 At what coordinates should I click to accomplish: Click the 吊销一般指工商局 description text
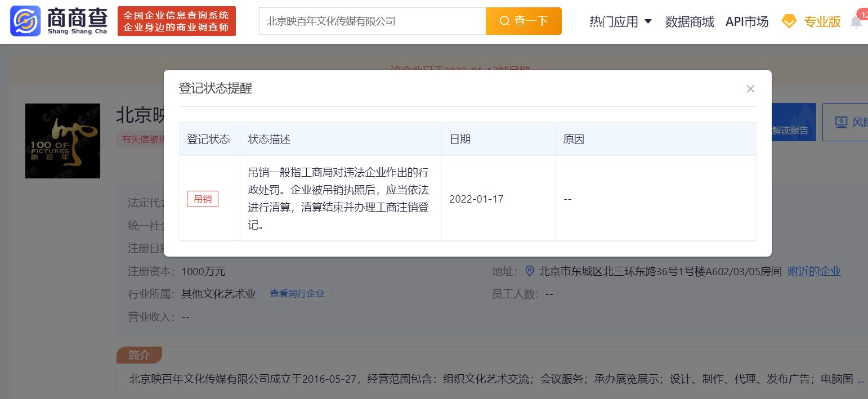click(x=338, y=199)
